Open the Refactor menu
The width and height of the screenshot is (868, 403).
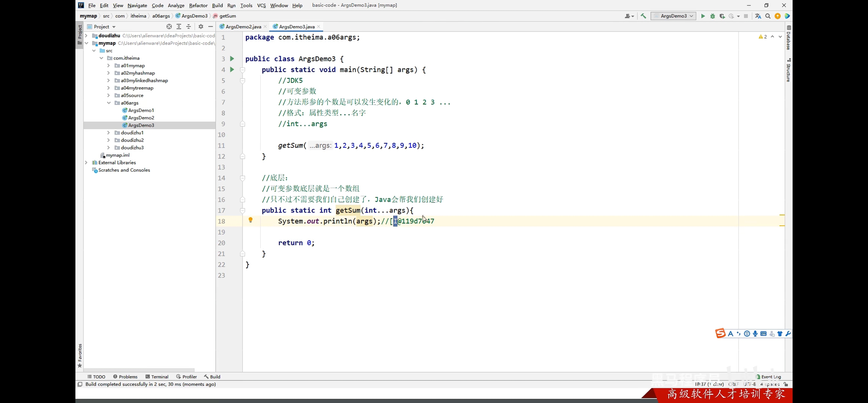coord(198,6)
